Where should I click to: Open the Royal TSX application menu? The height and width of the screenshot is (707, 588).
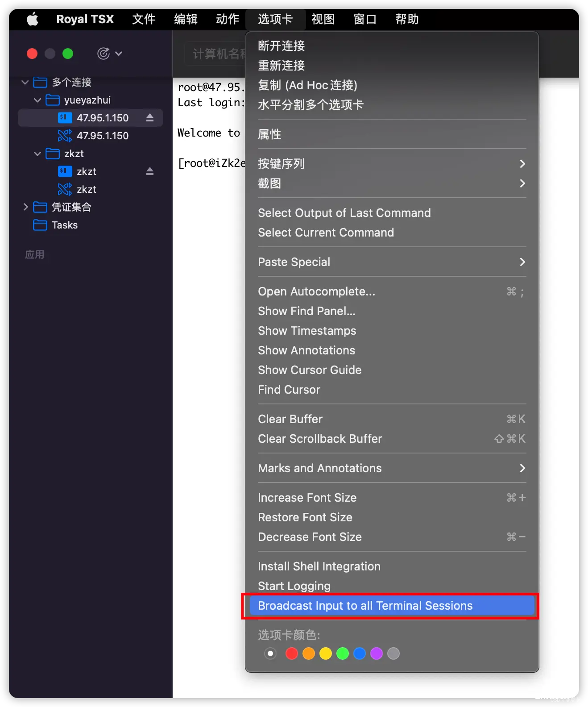pos(85,19)
